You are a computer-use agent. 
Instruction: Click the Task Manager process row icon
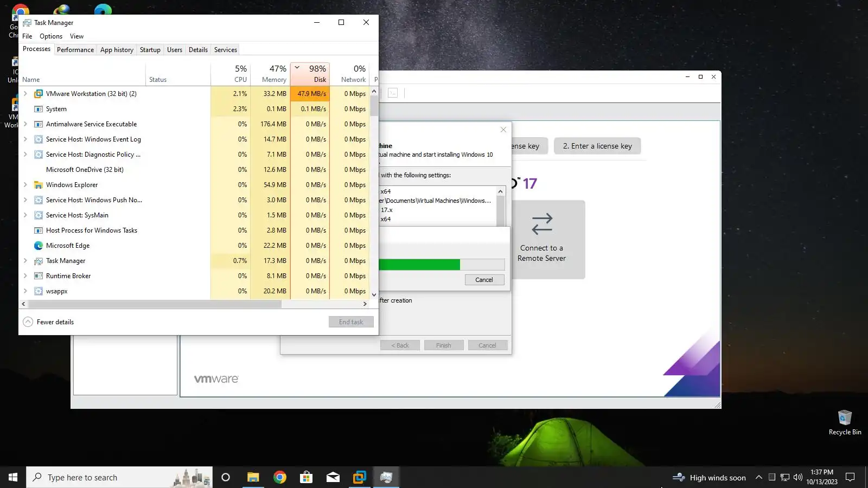coord(39,261)
